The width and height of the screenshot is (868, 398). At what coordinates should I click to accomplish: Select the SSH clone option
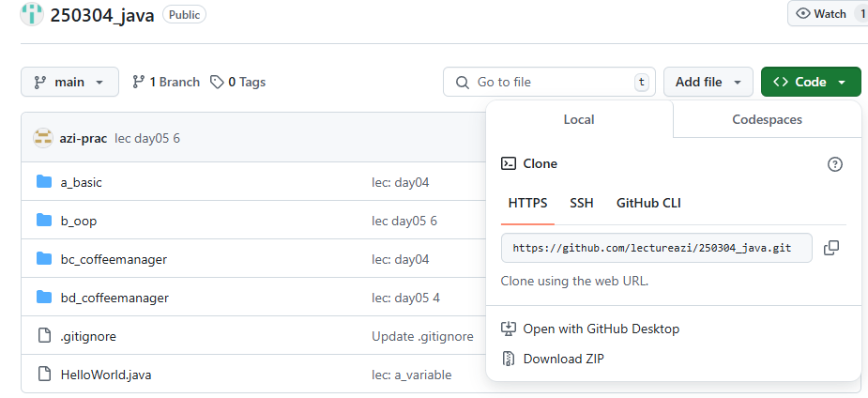582,203
